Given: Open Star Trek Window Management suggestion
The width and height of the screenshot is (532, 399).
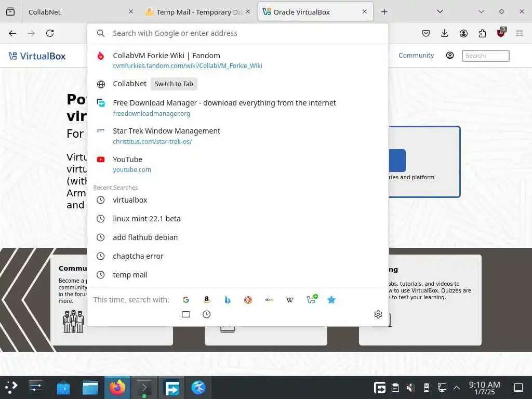Looking at the screenshot, I should click(x=238, y=136).
